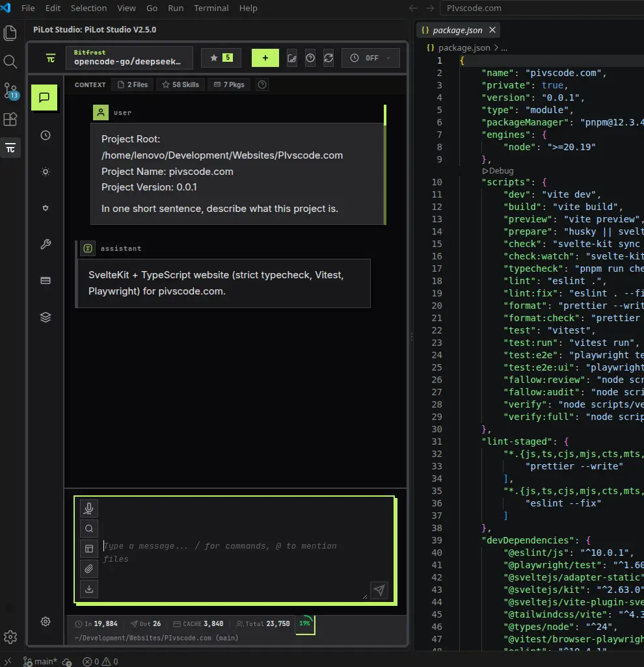
Task: Click the remote window icon in status bar
Action: click(x=8, y=661)
